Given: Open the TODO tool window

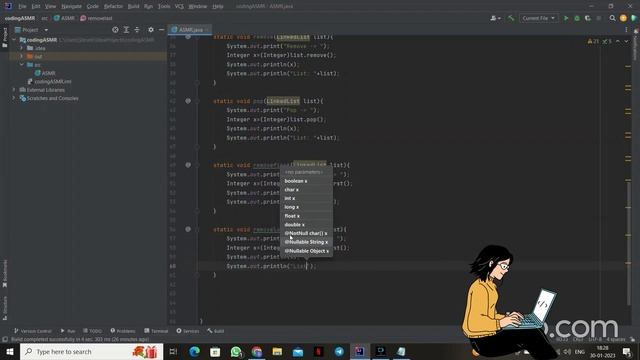Looking at the screenshot, I should (x=92, y=331).
